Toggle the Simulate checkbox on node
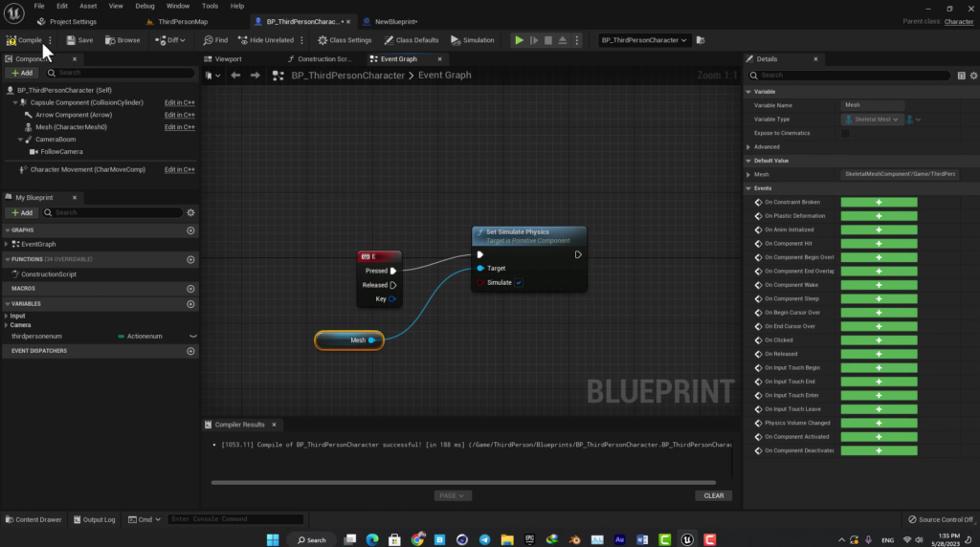The image size is (980, 547). [519, 282]
